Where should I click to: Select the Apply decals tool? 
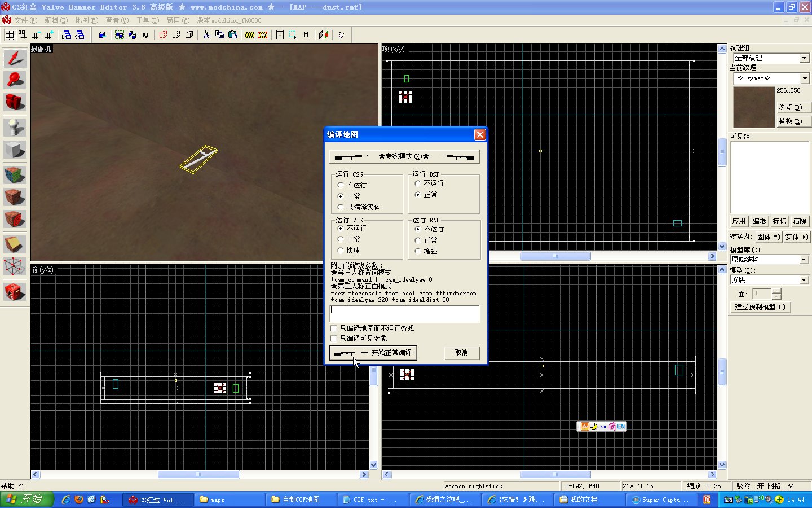click(x=15, y=219)
